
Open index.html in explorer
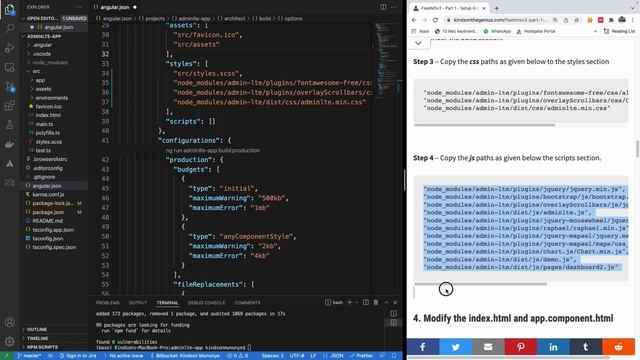coord(48,116)
